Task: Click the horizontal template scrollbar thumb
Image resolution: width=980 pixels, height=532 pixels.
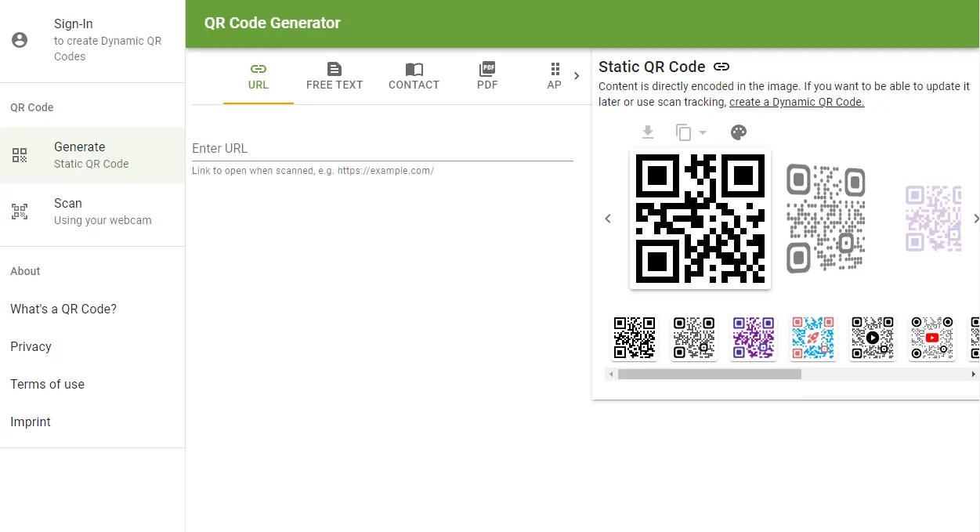Action: [x=709, y=375]
